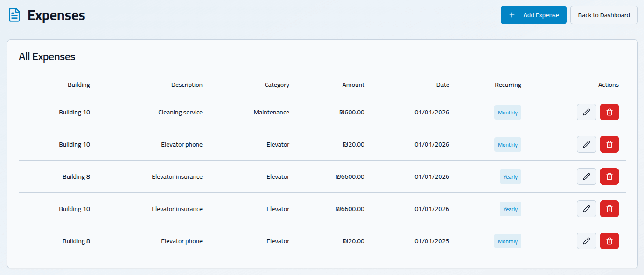Image resolution: width=644 pixels, height=275 pixels.
Task: Delete the Building 10 Cleaning service expense
Action: [609, 112]
